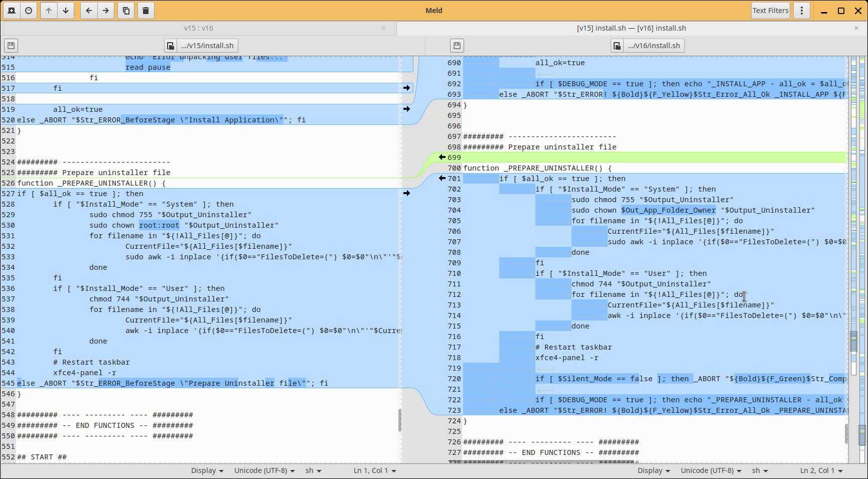The image size is (868, 479).
Task: Apply right arrow beside left line 527
Action: [x=406, y=193]
